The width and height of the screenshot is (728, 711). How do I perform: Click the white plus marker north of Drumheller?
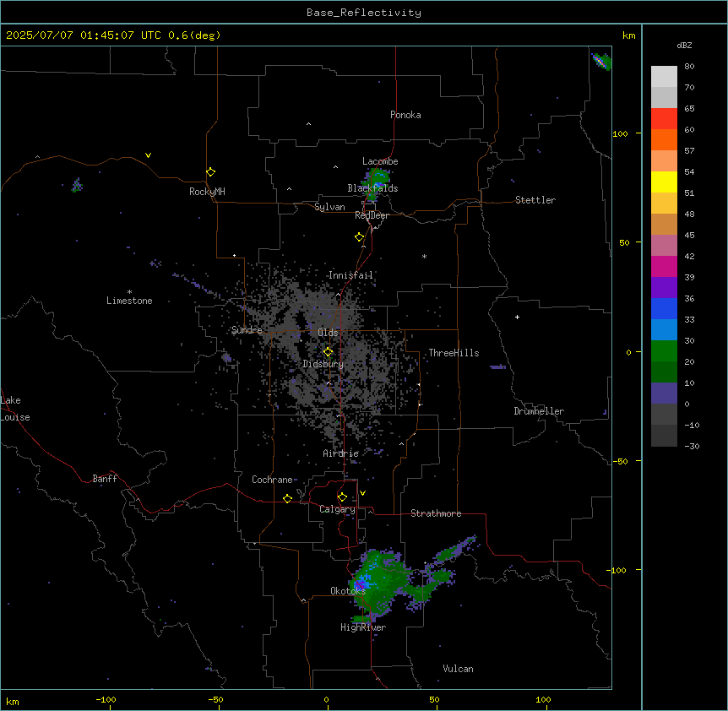[x=517, y=317]
